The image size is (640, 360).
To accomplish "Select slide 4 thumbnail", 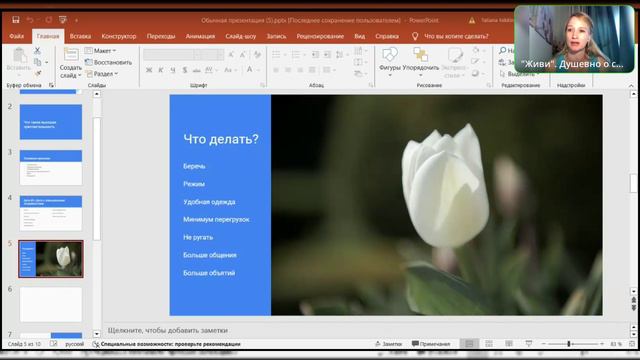I will [51, 213].
